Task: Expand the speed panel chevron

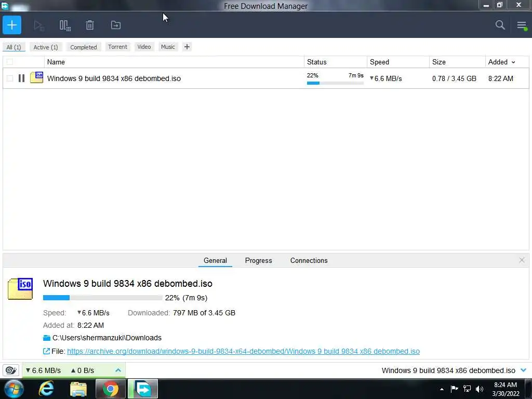Action: coord(118,370)
